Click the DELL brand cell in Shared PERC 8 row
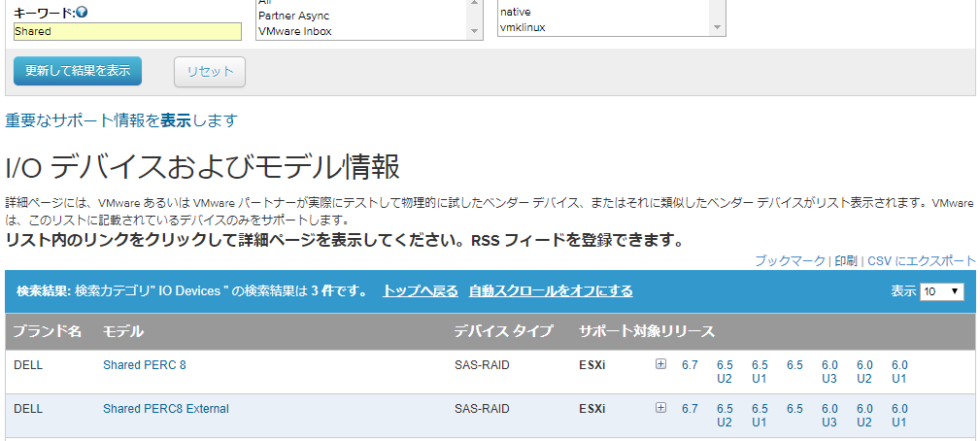Image resolution: width=980 pixels, height=441 pixels. (28, 365)
